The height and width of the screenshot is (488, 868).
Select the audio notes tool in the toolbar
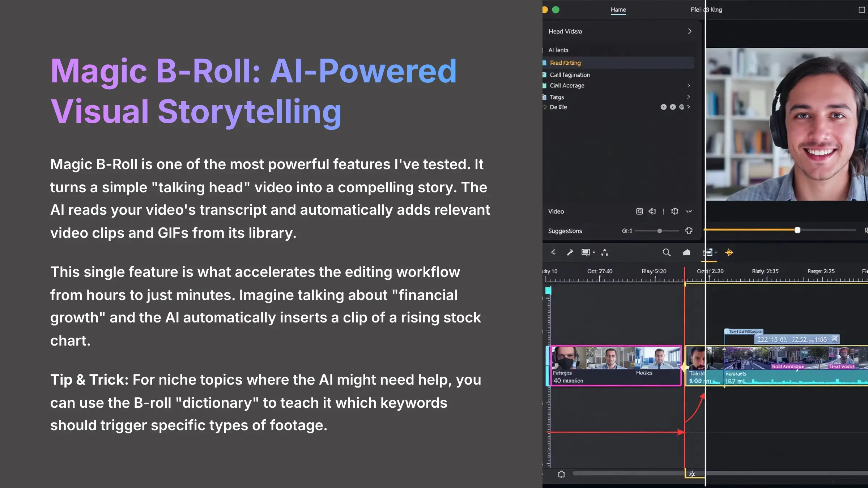(x=605, y=252)
